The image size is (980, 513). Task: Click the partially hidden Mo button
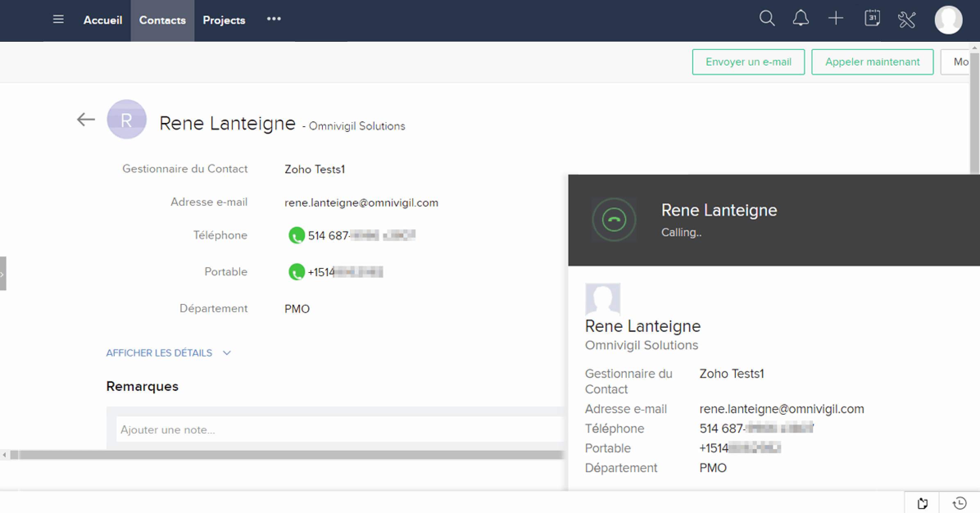(x=955, y=62)
